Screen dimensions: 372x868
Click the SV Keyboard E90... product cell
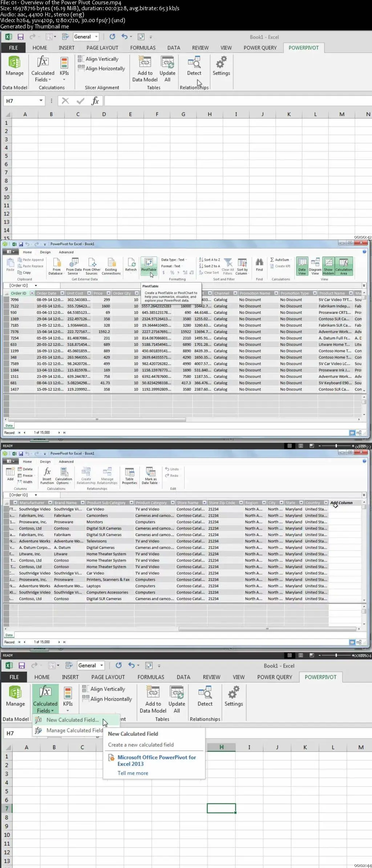pyautogui.click(x=335, y=383)
